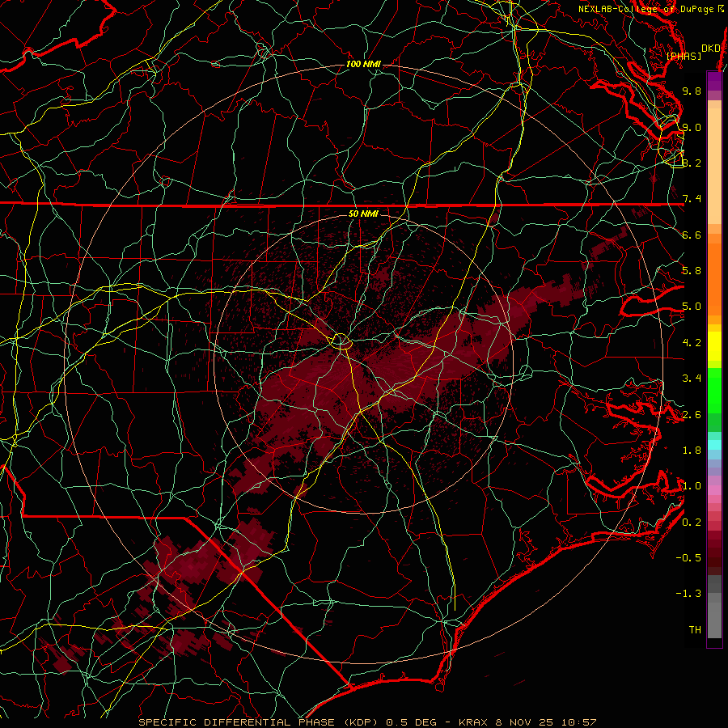The image size is (728, 728).
Task: Click the 7.4 value on color scale
Action: [x=692, y=199]
